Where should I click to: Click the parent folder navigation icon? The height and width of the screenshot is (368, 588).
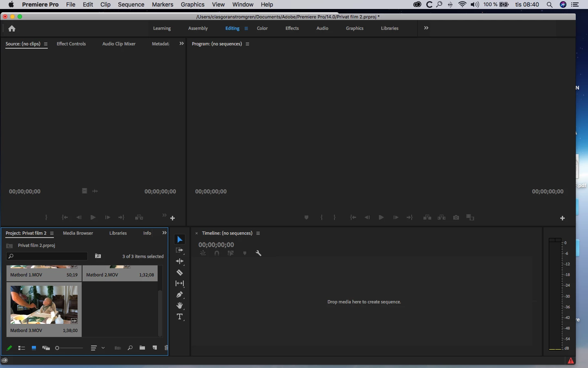tap(9, 246)
